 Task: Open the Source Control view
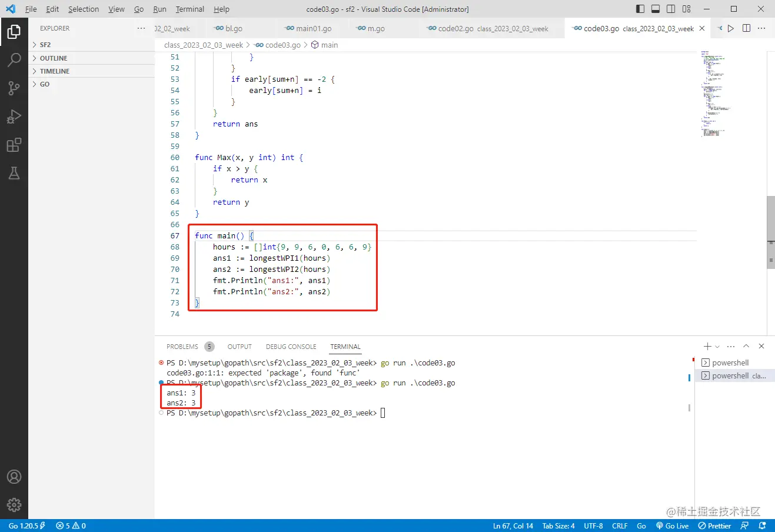point(14,88)
